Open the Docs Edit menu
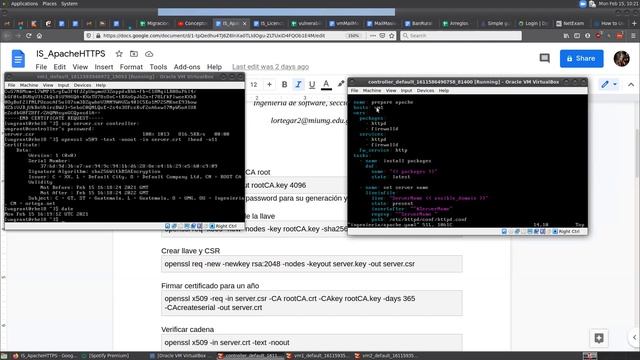The image size is (640, 360). pos(60,67)
